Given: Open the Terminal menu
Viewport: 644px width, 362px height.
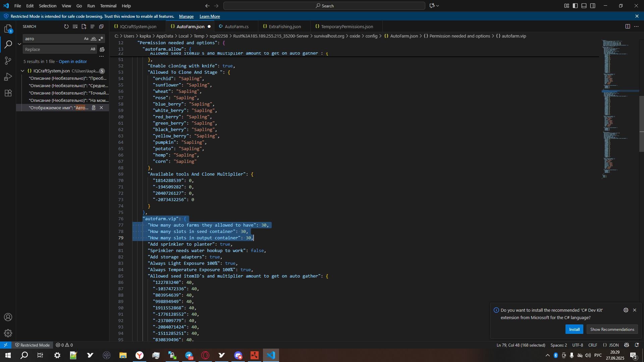Looking at the screenshot, I should 108,6.
